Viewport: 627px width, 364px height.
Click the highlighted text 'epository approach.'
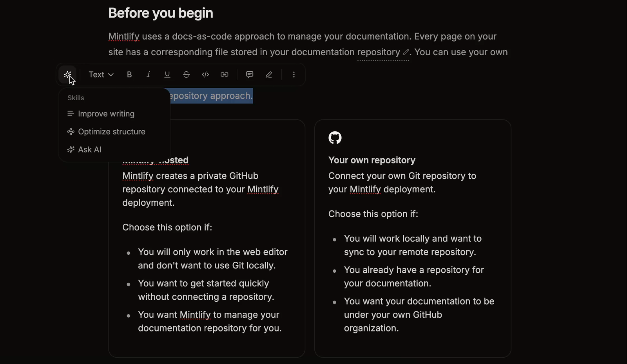[212, 96]
